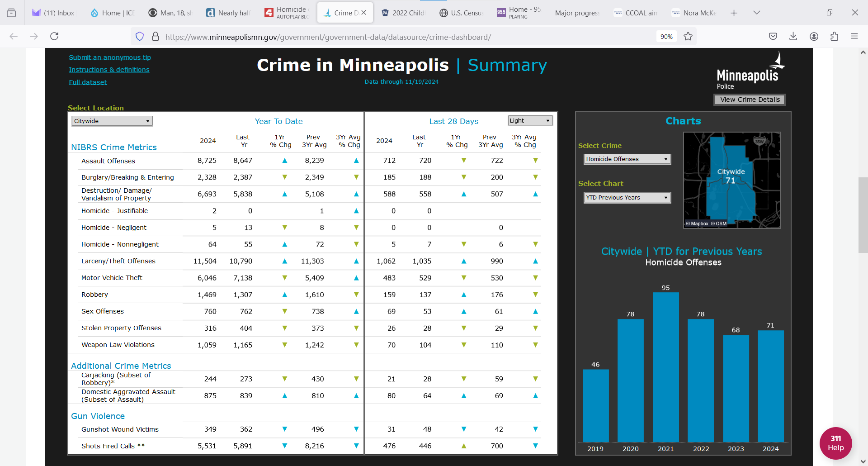Switch to the U.S. Census tab
This screenshot has width=868, height=466.
click(x=462, y=13)
